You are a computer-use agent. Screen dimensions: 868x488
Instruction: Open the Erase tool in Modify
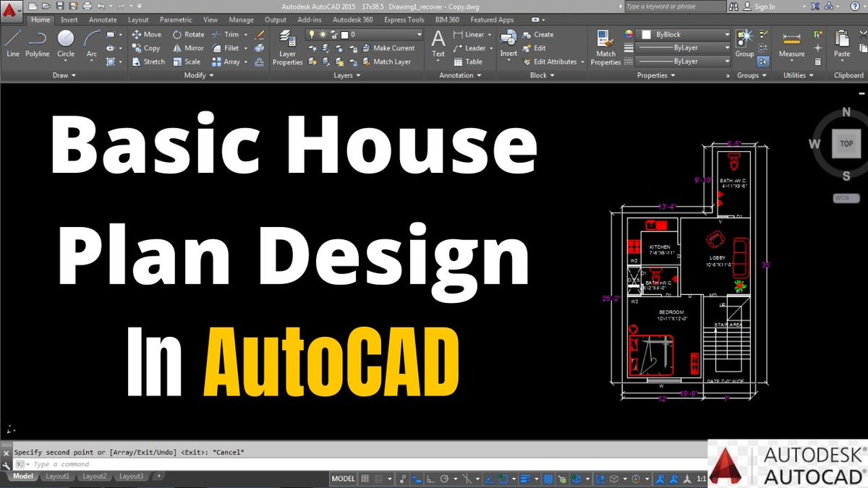[x=260, y=34]
